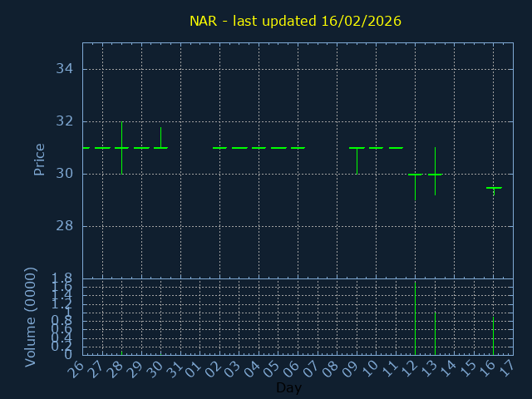Click the volume bar for day 13
The width and height of the screenshot is (532, 399).
pyautogui.click(x=435, y=332)
